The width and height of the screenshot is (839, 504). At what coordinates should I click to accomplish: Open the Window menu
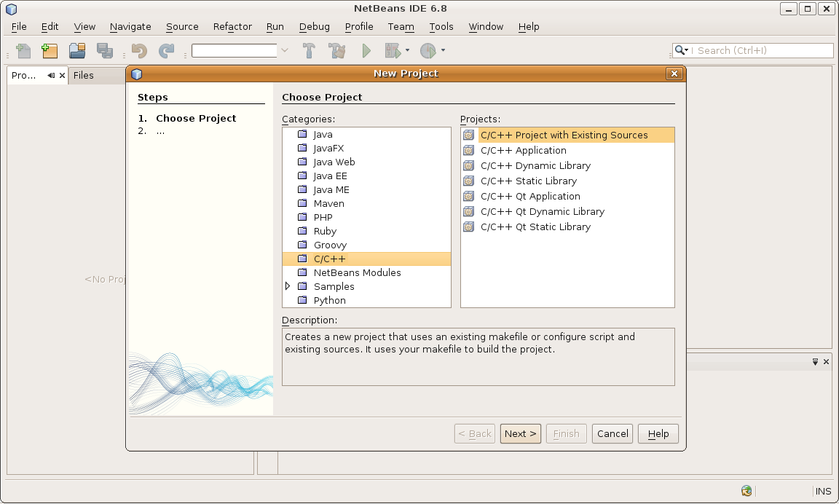coord(486,27)
